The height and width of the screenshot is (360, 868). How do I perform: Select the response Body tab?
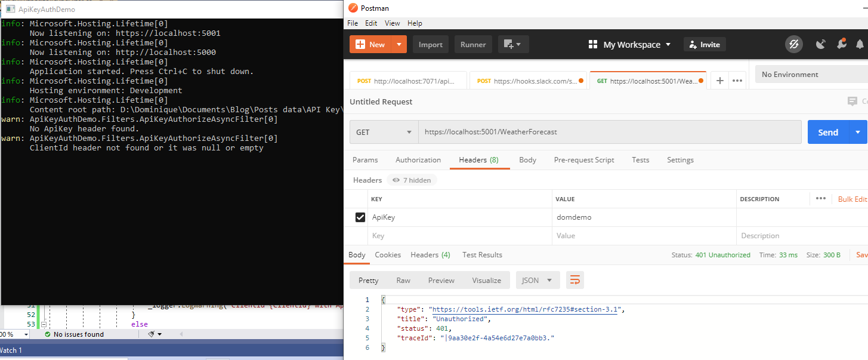tap(357, 255)
